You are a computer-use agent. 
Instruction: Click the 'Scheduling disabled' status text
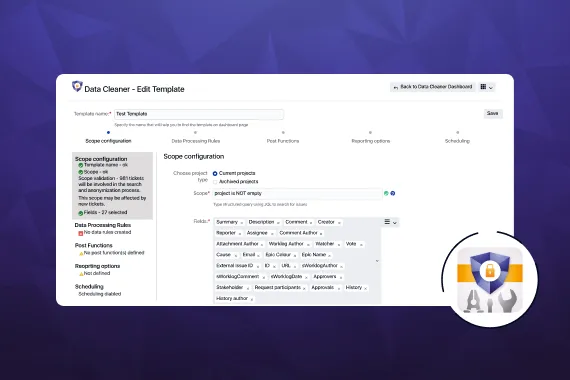[x=100, y=294]
